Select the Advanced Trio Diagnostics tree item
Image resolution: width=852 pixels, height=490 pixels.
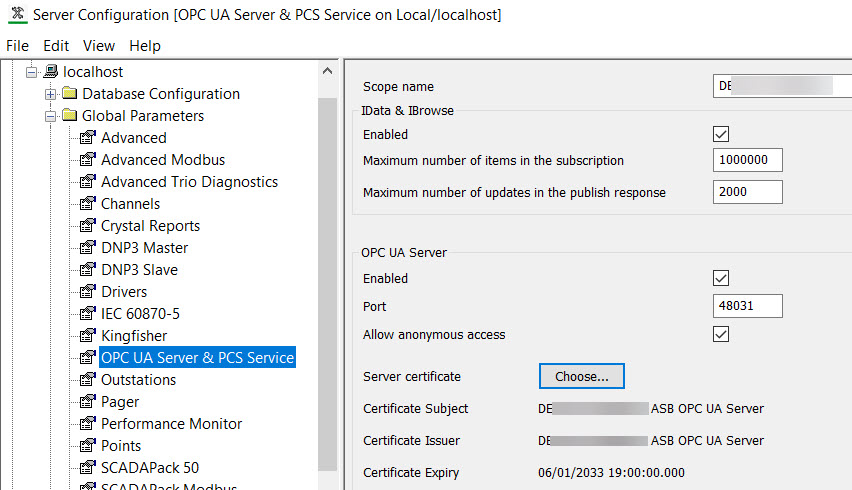[189, 181]
